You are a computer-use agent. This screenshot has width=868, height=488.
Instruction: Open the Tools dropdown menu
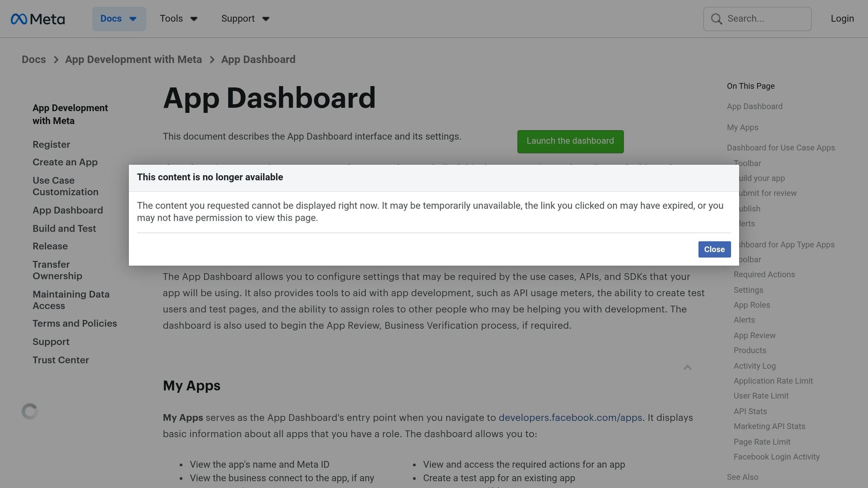[178, 19]
